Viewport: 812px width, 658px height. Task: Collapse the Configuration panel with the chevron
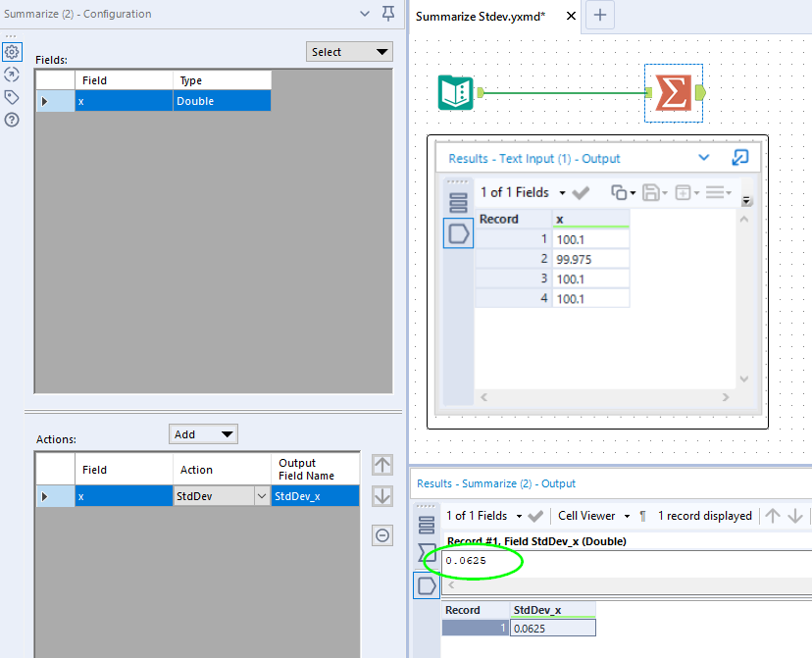[x=364, y=14]
